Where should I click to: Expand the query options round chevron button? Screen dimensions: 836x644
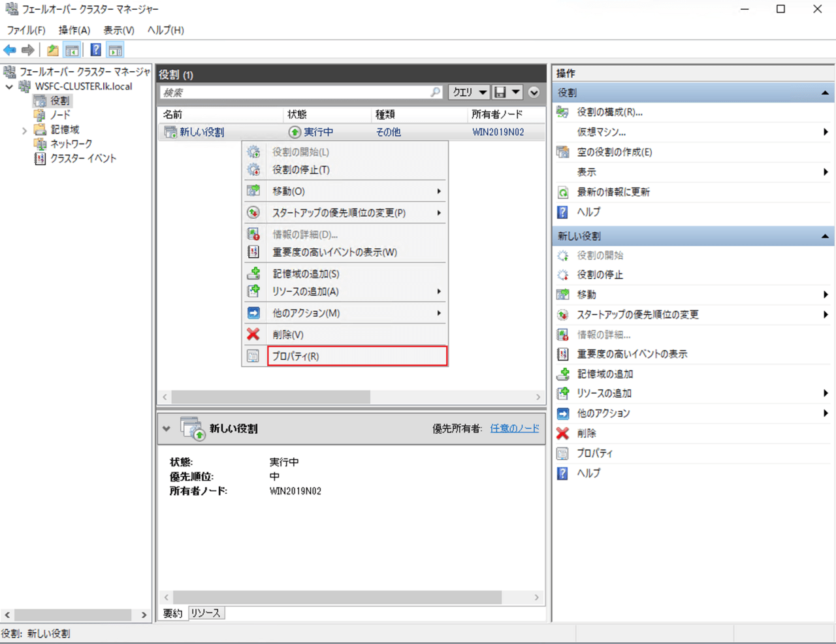[534, 92]
